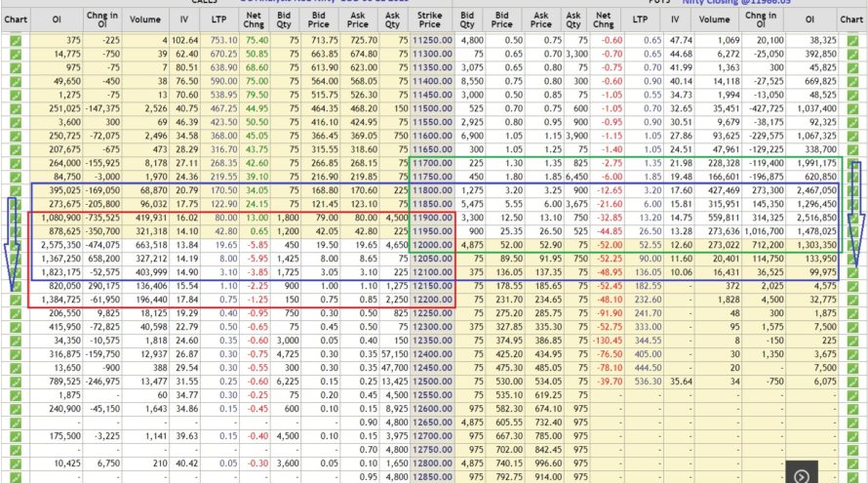Image resolution: width=868 pixels, height=483 pixels.
Task: Click puts volume value 559,811
Action: (x=724, y=218)
